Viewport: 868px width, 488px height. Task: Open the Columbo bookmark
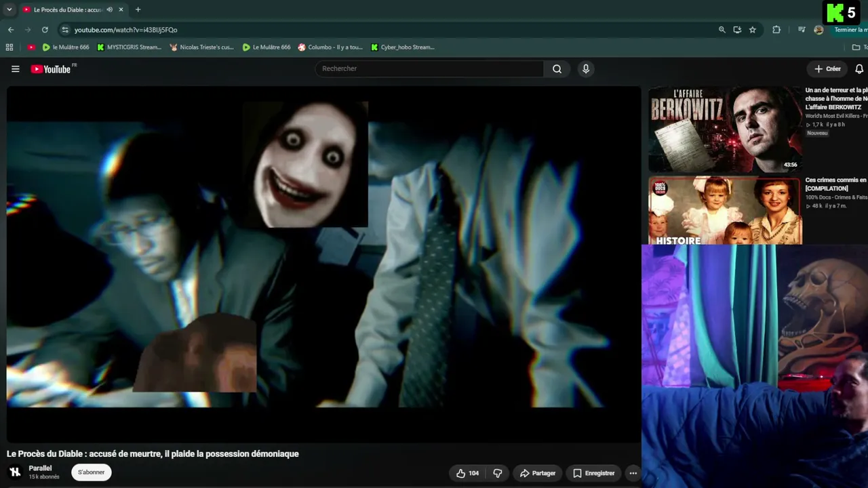click(x=330, y=47)
